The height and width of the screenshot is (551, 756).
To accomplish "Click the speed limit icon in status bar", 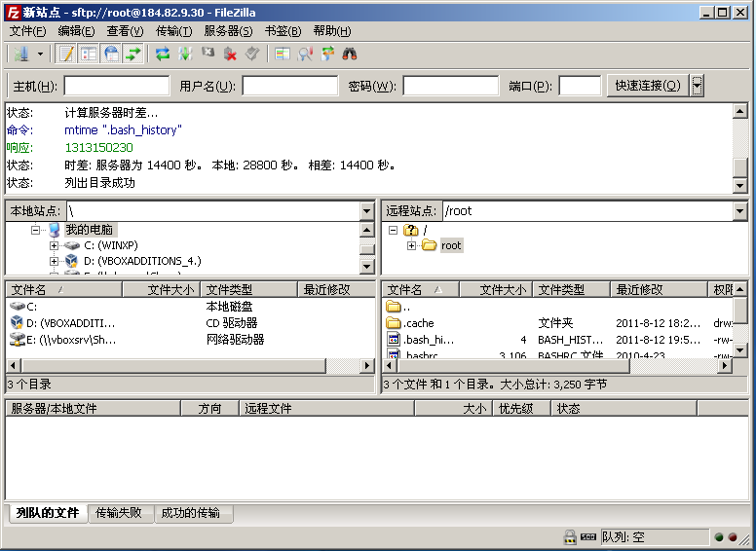I will (588, 536).
